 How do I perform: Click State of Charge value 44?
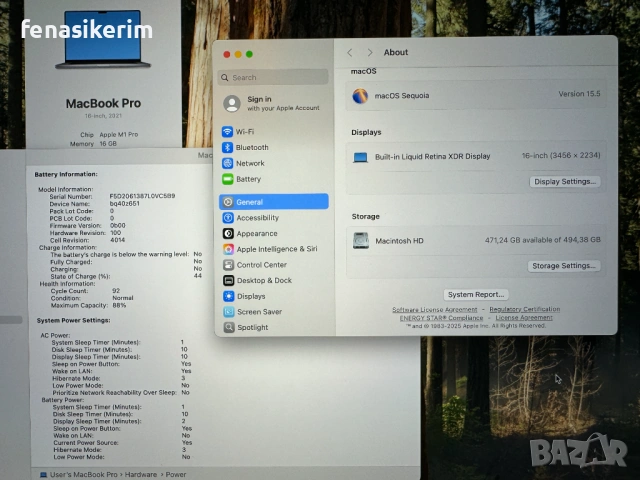click(198, 276)
